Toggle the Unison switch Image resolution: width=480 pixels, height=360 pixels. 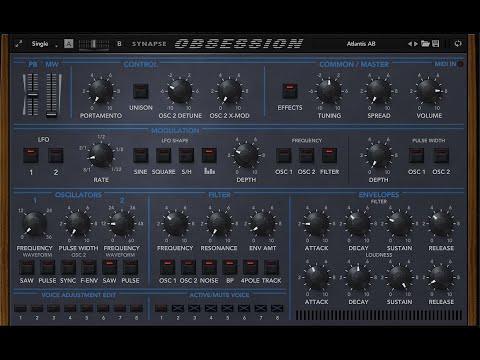coord(141,91)
